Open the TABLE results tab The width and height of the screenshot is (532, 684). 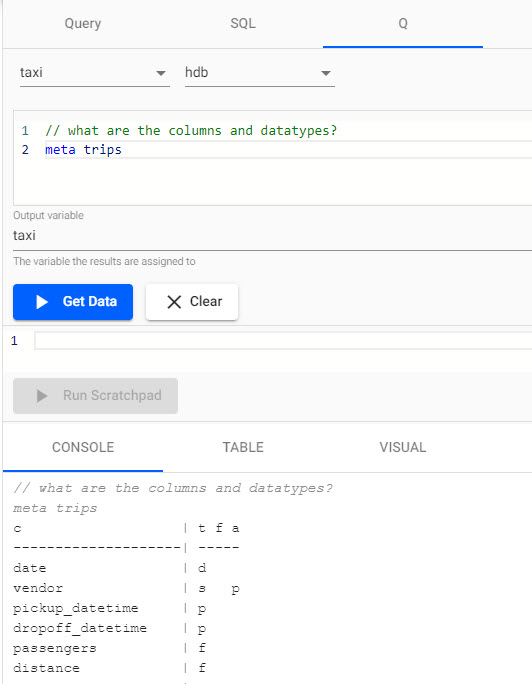pos(243,448)
